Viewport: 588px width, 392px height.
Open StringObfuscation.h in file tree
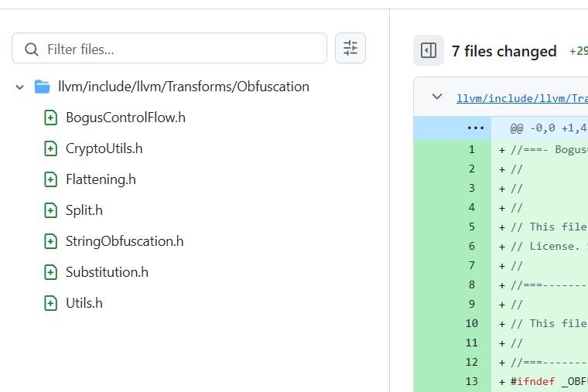coord(125,241)
